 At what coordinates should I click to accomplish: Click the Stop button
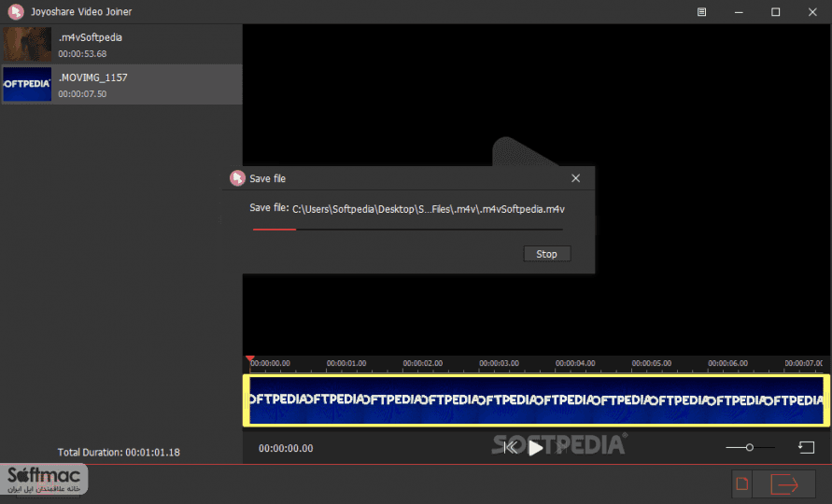pos(546,254)
